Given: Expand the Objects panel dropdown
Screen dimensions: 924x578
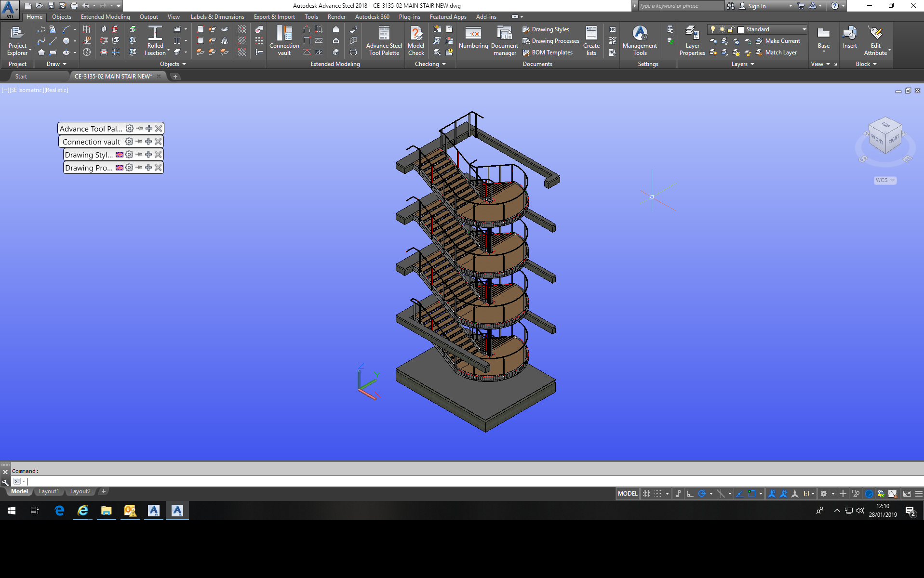Looking at the screenshot, I should (183, 64).
